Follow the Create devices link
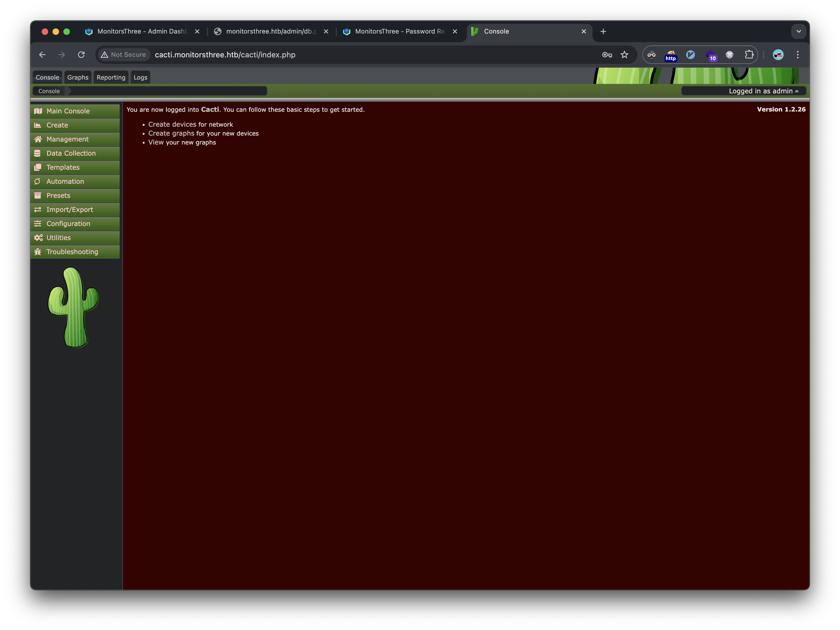This screenshot has height=630, width=840. 172,124
